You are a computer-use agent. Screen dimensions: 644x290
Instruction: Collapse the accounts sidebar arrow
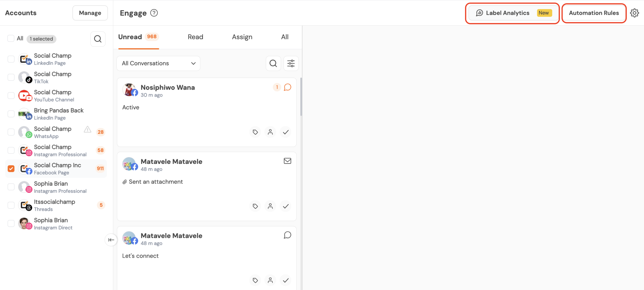tap(111, 240)
